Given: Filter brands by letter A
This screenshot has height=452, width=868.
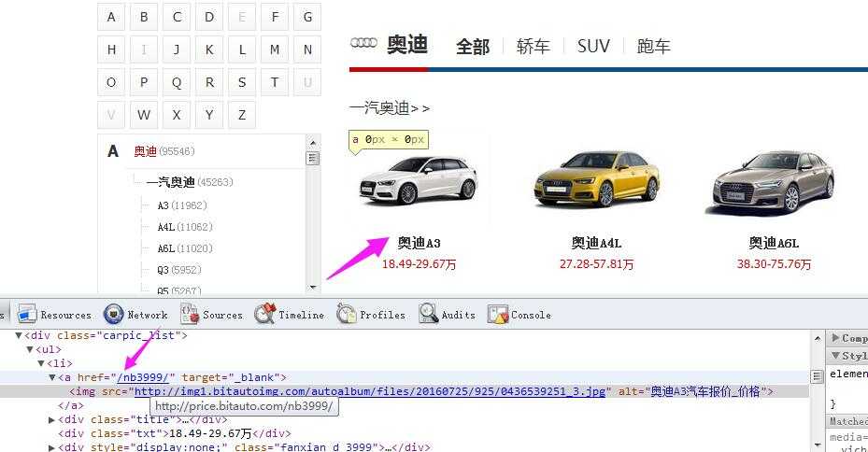Looking at the screenshot, I should point(111,17).
